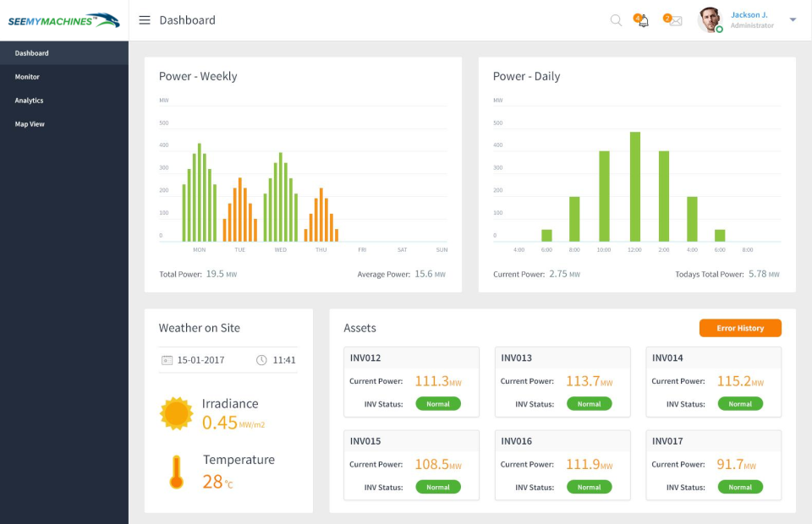Check messages via the envelope icon
This screenshot has height=524, width=812.
(x=673, y=19)
